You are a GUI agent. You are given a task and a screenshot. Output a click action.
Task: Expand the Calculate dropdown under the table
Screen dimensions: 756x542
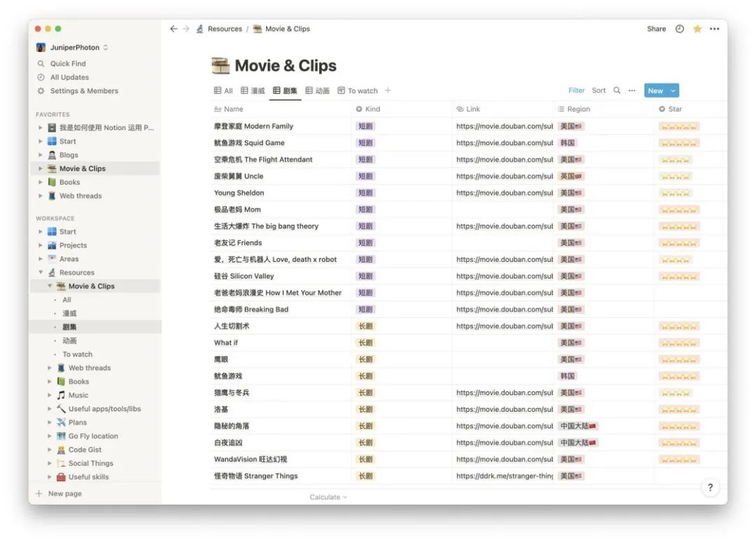pos(328,497)
